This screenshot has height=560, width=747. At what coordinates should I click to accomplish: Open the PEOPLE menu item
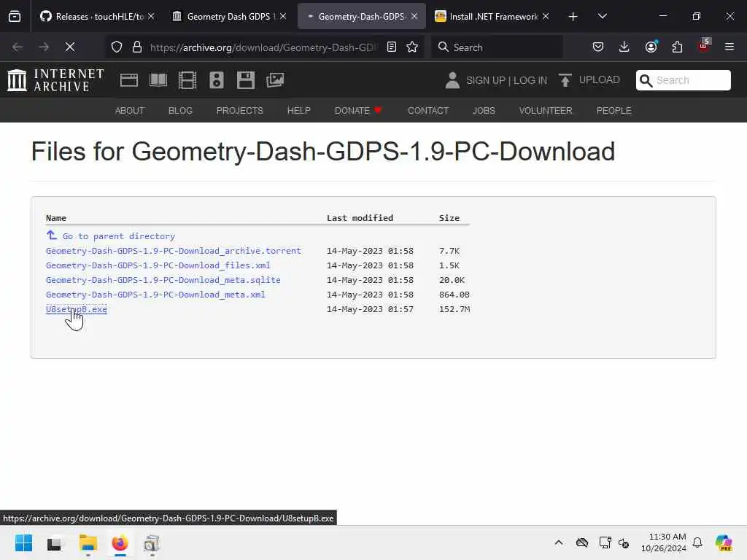pos(614,111)
